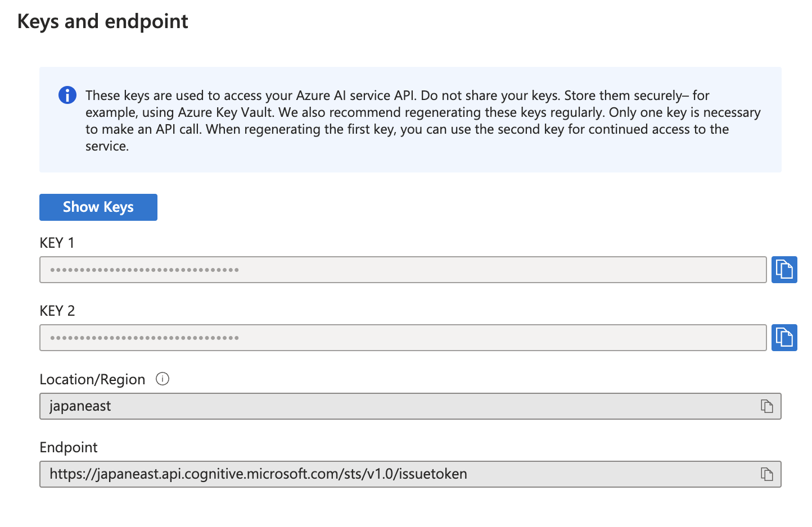Click the Location/Region section label
This screenshot has height=527, width=812.
click(92, 379)
